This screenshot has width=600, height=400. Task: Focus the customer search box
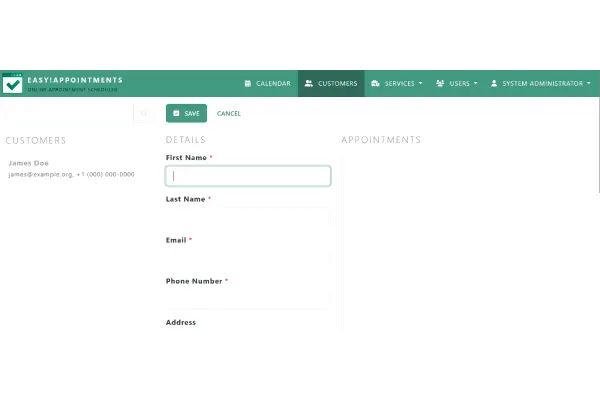(66, 114)
